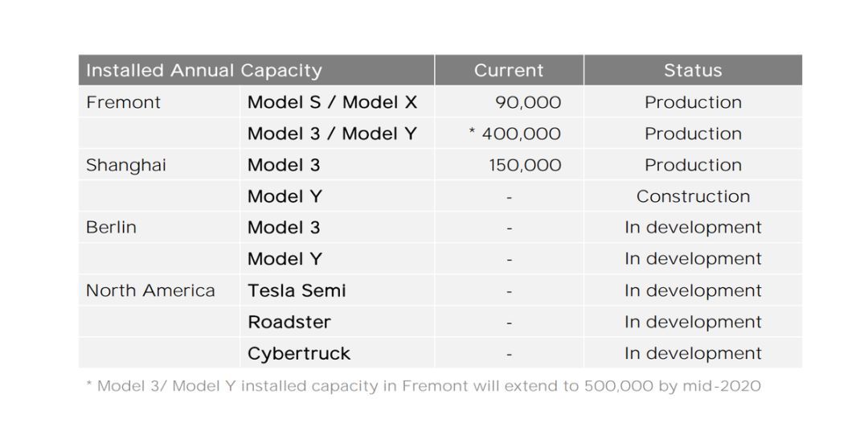Select the Shanghai location cell
The width and height of the screenshot is (868, 424).
click(x=126, y=166)
